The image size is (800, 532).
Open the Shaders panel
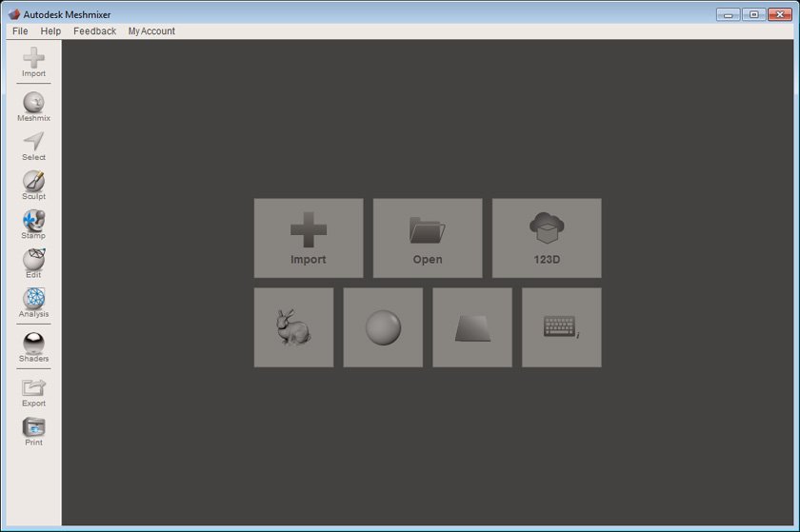33,346
